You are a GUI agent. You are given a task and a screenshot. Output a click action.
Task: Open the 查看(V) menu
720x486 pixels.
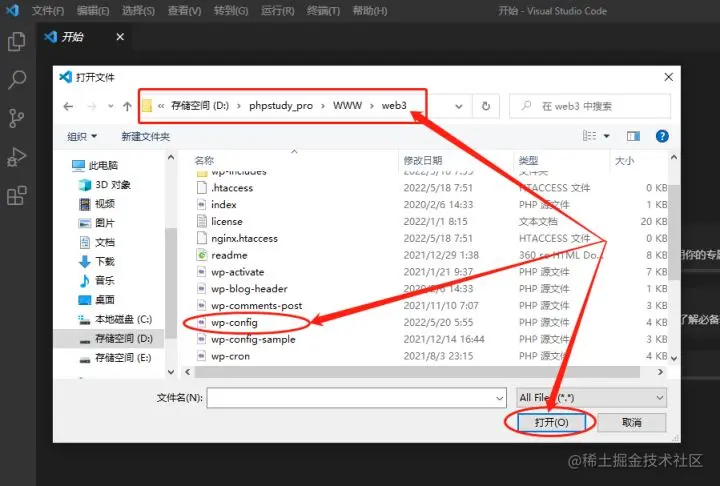(184, 11)
